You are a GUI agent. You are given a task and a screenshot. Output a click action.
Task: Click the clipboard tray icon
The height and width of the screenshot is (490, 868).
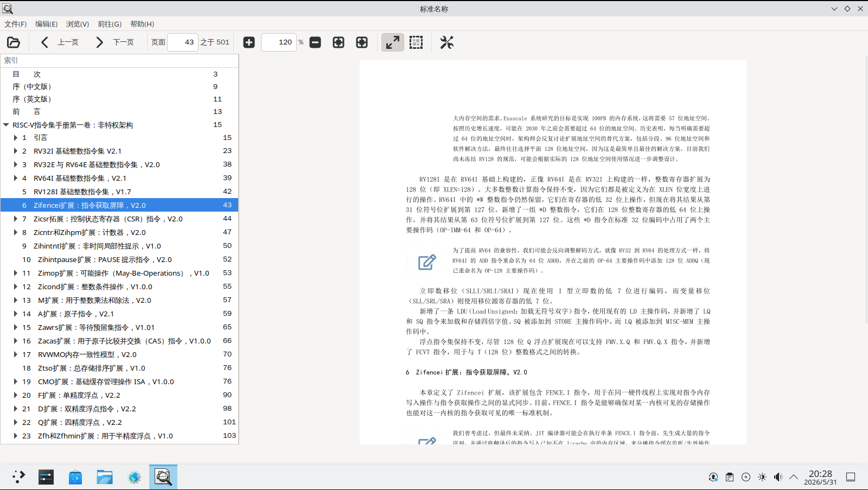click(x=730, y=477)
